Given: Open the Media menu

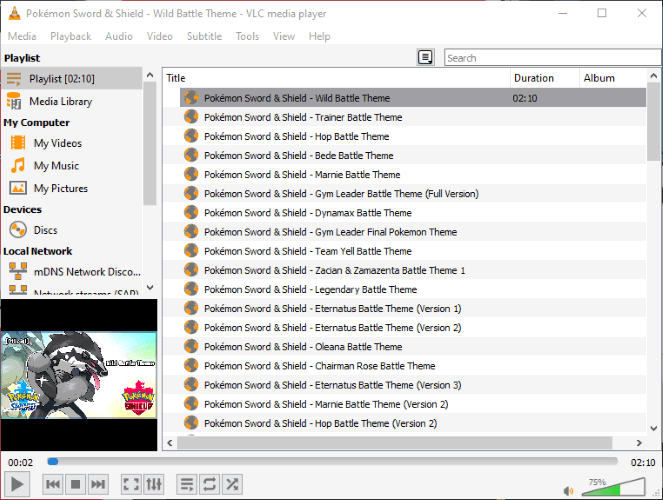Looking at the screenshot, I should click(x=22, y=36).
